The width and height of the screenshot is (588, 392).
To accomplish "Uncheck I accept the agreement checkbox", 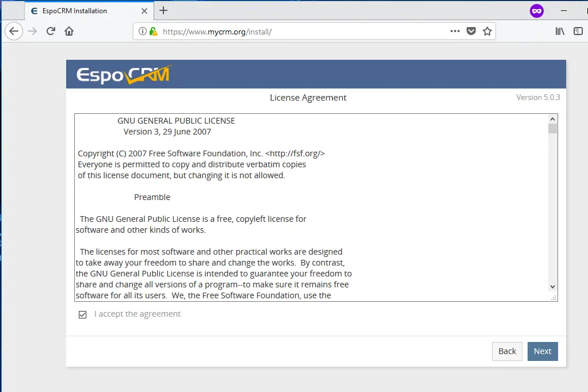I will [x=82, y=314].
